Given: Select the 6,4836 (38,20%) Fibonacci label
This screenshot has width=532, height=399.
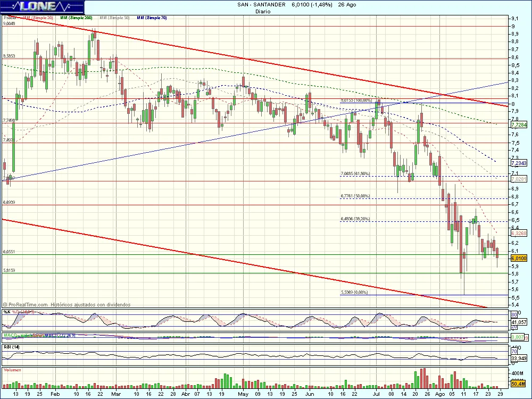Looking at the screenshot, I should click(355, 219).
